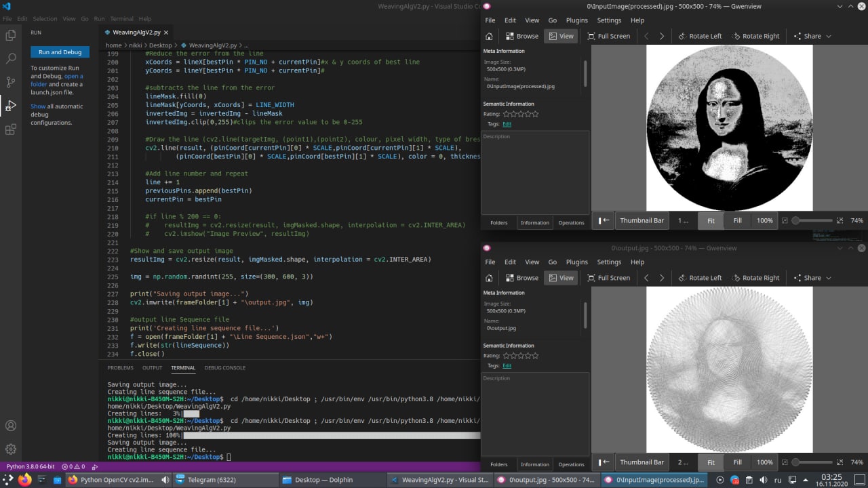Click Edit tags link in InputImage window

pyautogui.click(x=507, y=124)
